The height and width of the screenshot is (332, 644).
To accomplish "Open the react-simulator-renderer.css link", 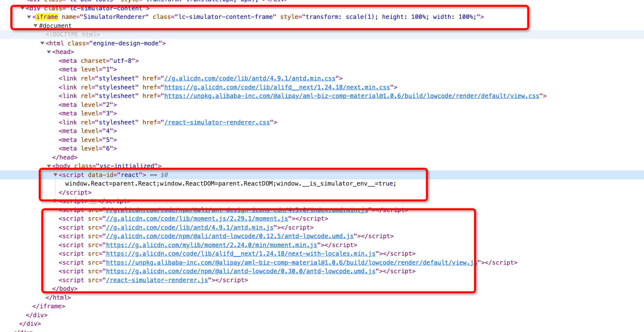I will click(217, 122).
